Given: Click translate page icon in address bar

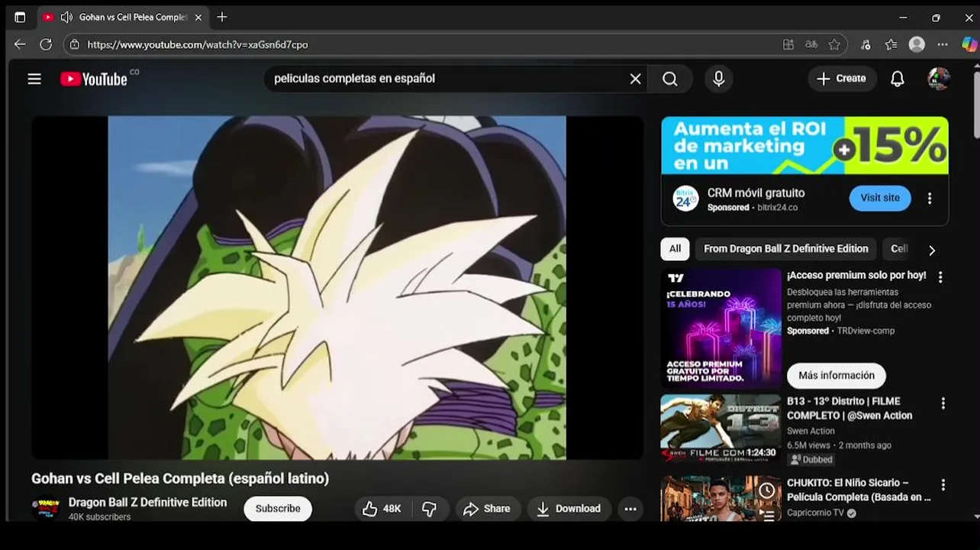Looking at the screenshot, I should tap(811, 44).
